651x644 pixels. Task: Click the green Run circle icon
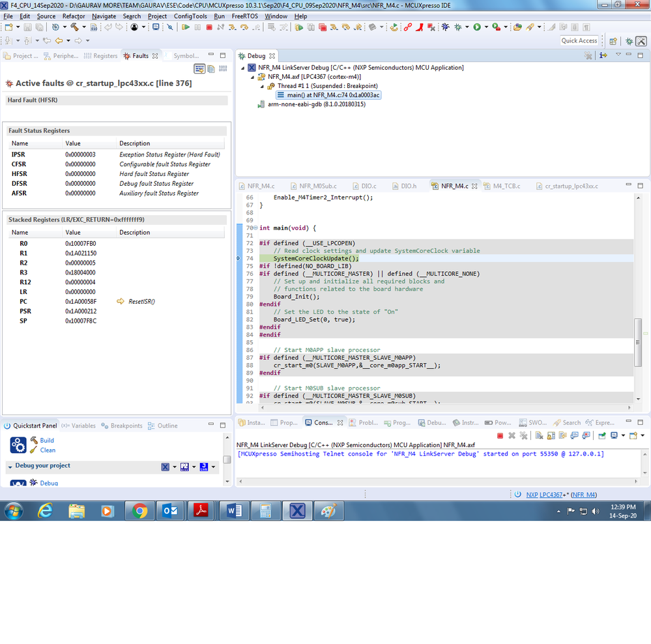477,27
